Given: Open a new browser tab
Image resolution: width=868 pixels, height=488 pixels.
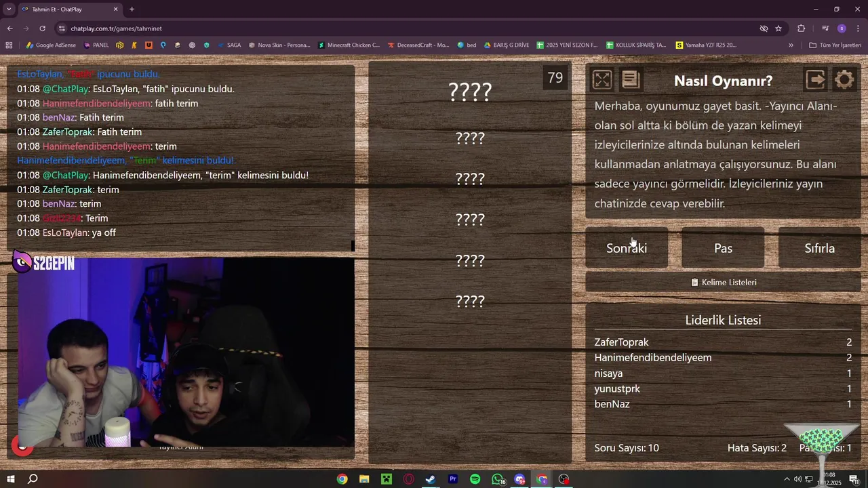Looking at the screenshot, I should click(132, 9).
